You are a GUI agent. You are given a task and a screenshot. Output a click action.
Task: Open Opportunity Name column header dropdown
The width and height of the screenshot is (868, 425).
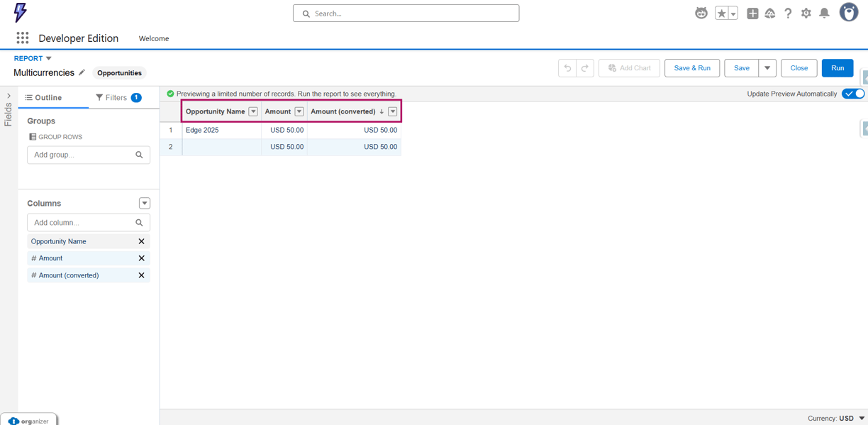click(x=253, y=111)
